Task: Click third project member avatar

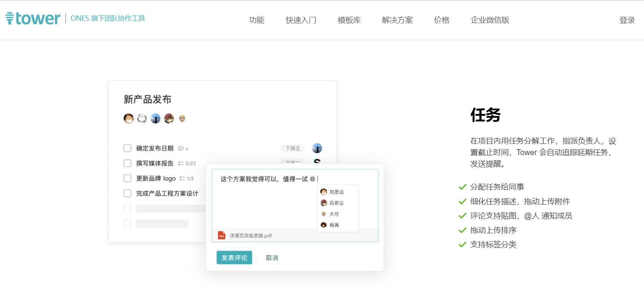Action: click(155, 119)
